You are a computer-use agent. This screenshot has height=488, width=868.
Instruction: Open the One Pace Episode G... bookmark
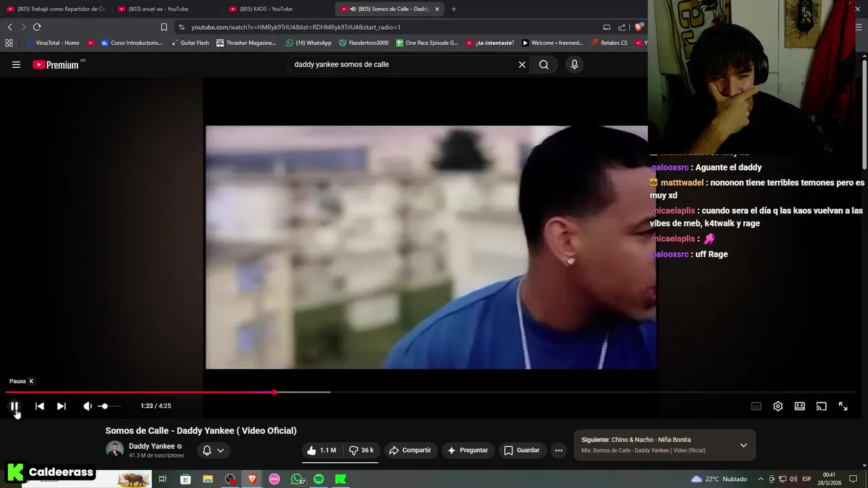coord(427,43)
